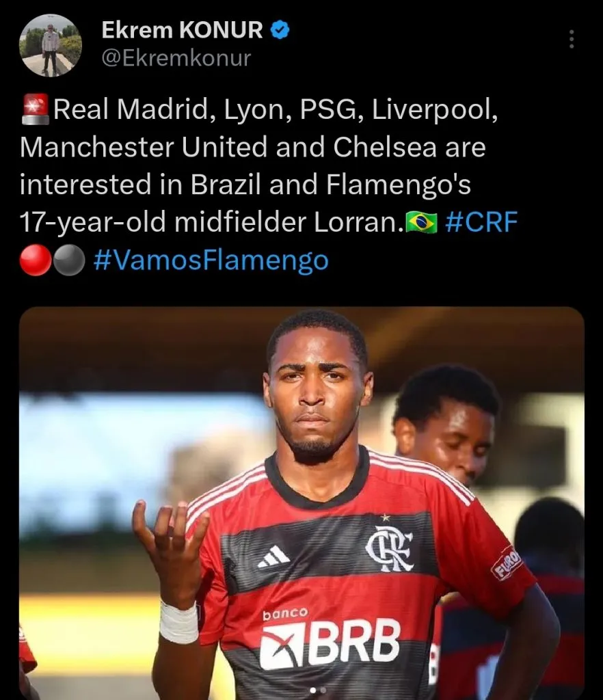Viewport: 603px width, 700px height.
Task: Click the red circle emoji
Action: [x=36, y=260]
